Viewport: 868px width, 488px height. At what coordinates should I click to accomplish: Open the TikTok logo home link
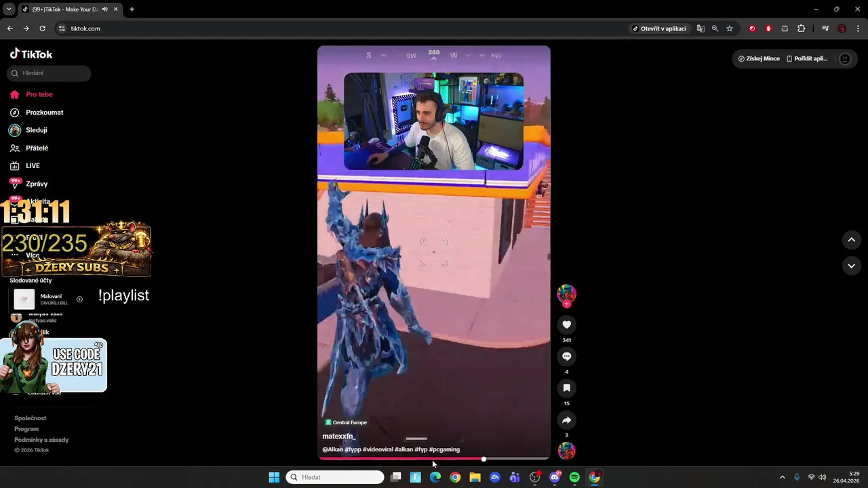31,54
